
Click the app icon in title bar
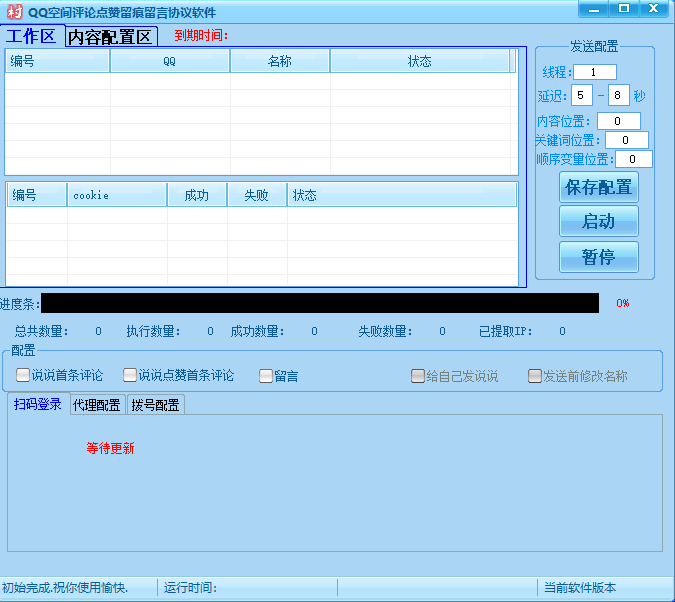(x=14, y=12)
